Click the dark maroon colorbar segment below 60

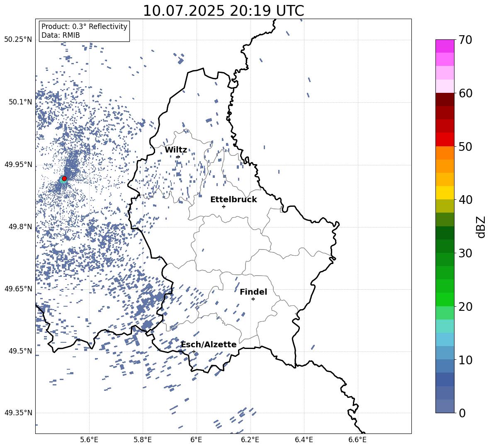[x=445, y=99]
